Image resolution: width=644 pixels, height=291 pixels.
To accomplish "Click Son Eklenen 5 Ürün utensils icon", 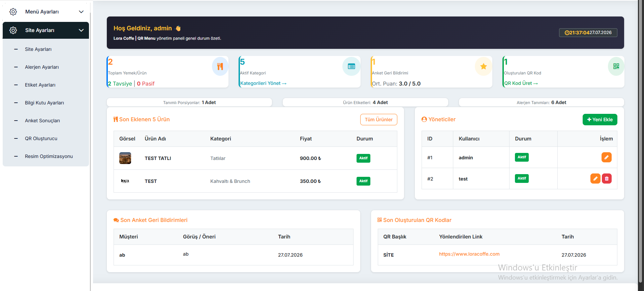I will tap(116, 119).
